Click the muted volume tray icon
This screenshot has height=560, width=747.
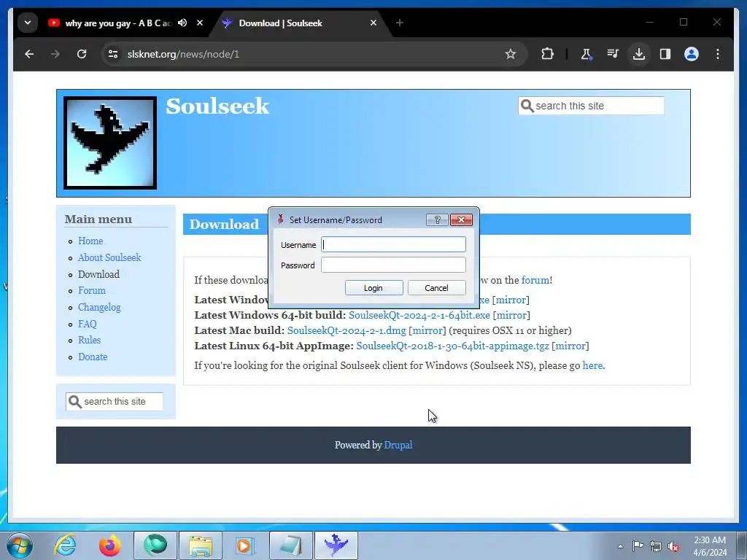[x=673, y=547]
